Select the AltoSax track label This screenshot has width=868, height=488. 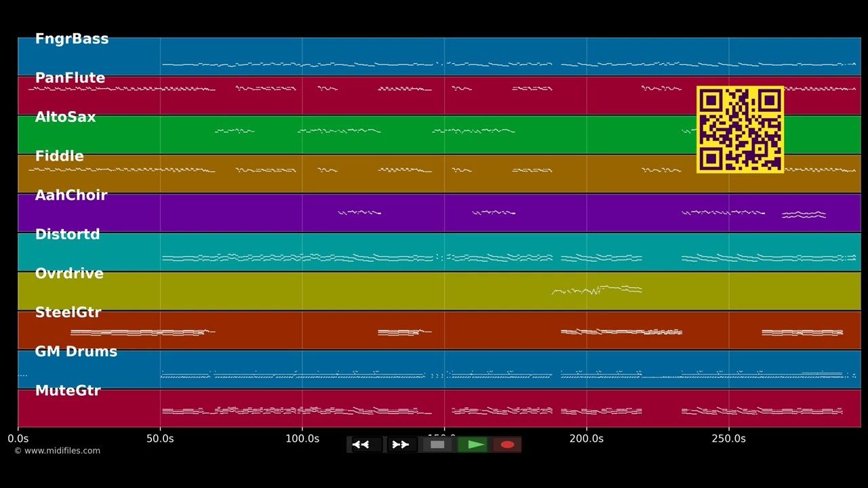point(65,117)
